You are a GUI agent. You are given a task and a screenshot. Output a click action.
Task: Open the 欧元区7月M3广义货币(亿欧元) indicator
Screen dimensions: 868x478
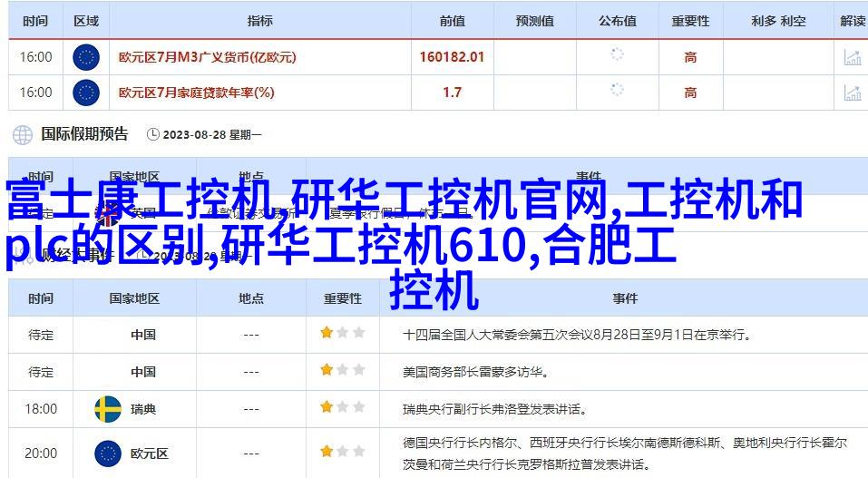pos(208,57)
